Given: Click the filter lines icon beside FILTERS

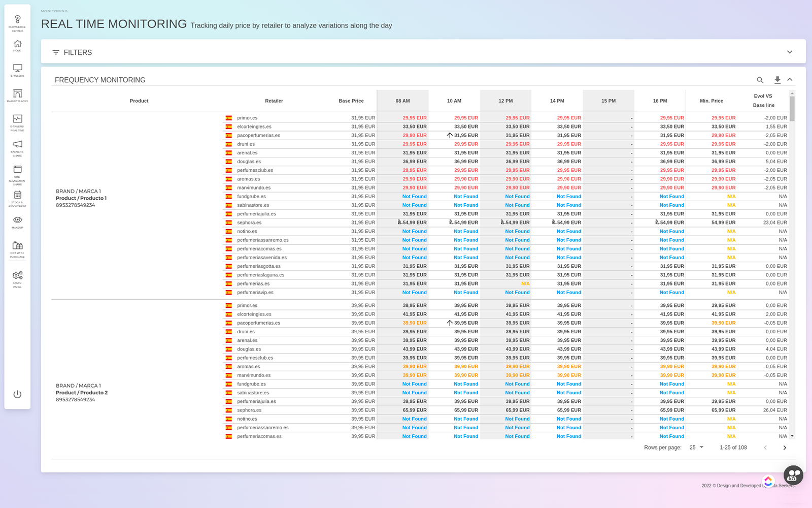Looking at the screenshot, I should 56,52.
